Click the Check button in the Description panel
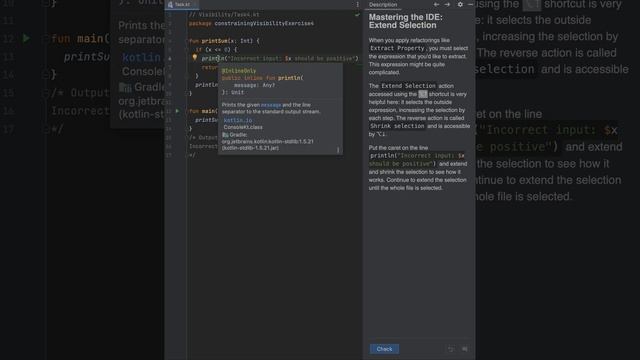Viewport: 640px width, 360px height. pos(384,349)
